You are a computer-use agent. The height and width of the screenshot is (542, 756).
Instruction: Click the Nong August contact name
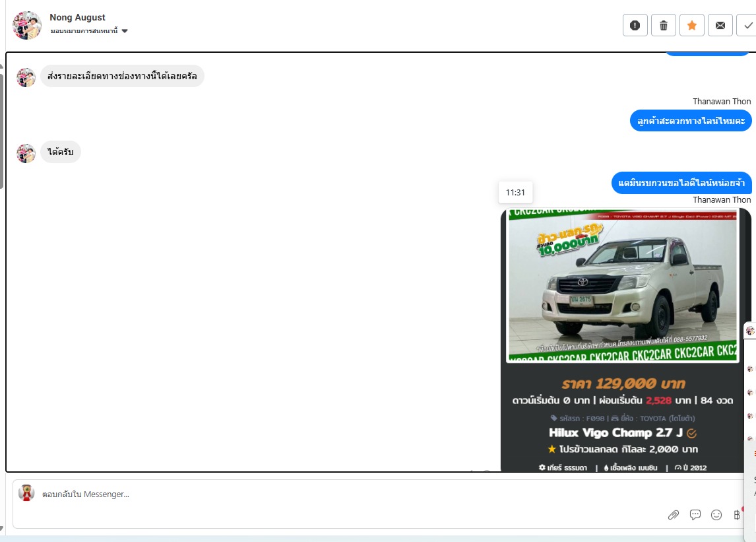pos(77,17)
